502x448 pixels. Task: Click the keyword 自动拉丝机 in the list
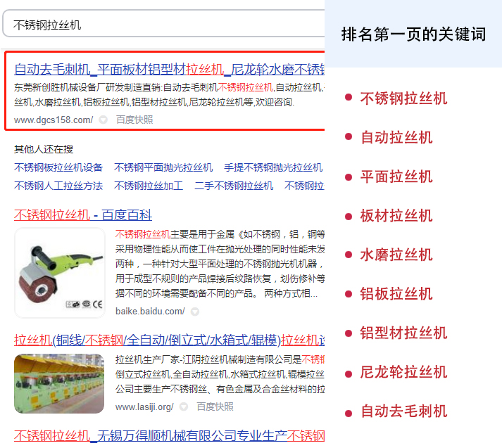click(x=396, y=138)
